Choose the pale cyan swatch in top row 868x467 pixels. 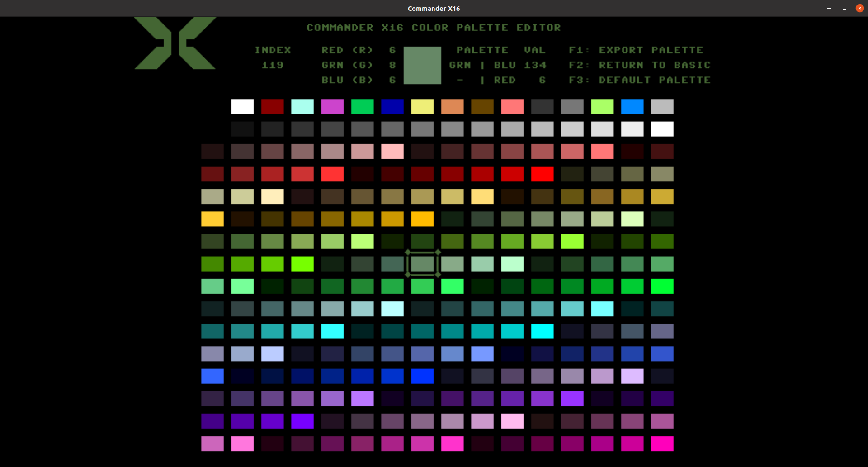(x=302, y=107)
